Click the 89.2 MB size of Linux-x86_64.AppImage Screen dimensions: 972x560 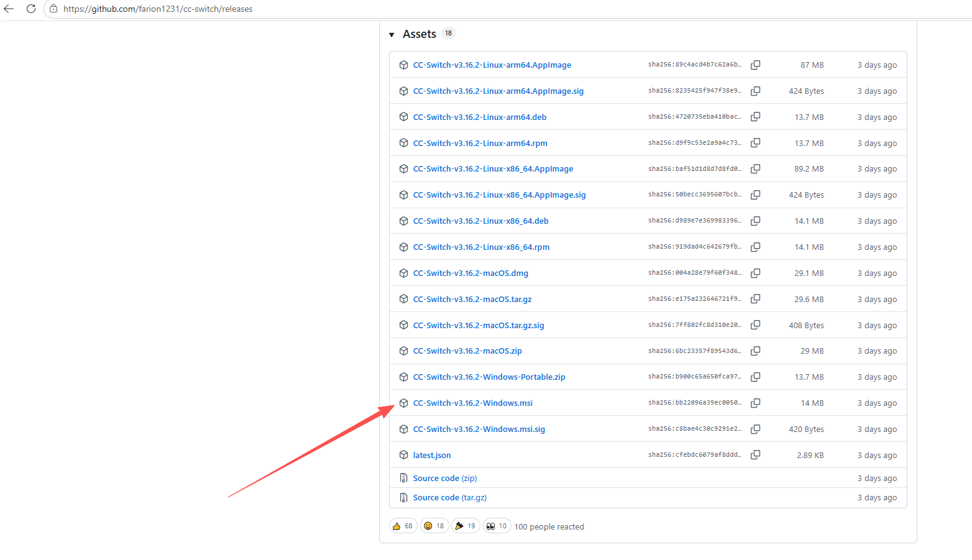(x=809, y=169)
